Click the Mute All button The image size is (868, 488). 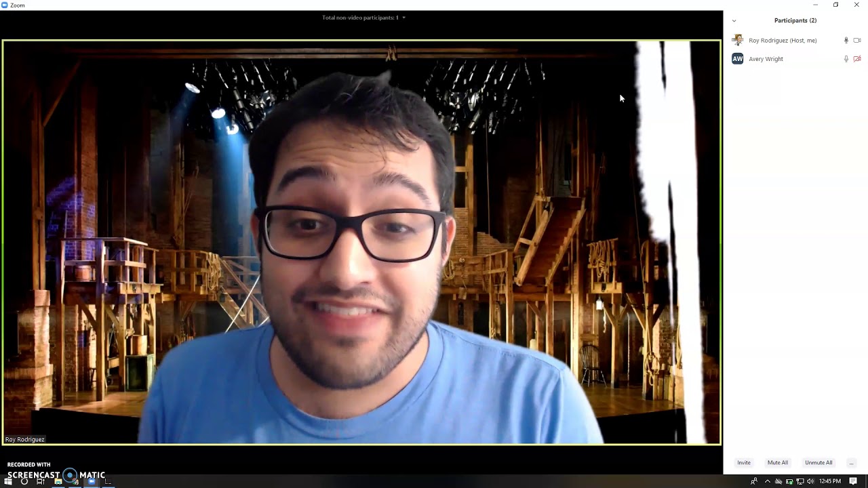click(778, 463)
